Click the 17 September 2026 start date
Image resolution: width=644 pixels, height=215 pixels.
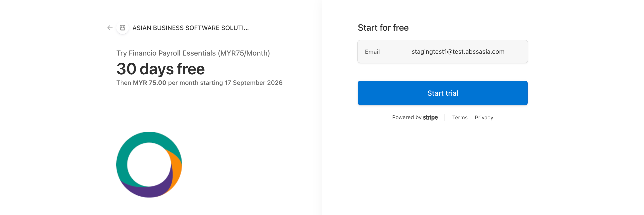pos(253,83)
